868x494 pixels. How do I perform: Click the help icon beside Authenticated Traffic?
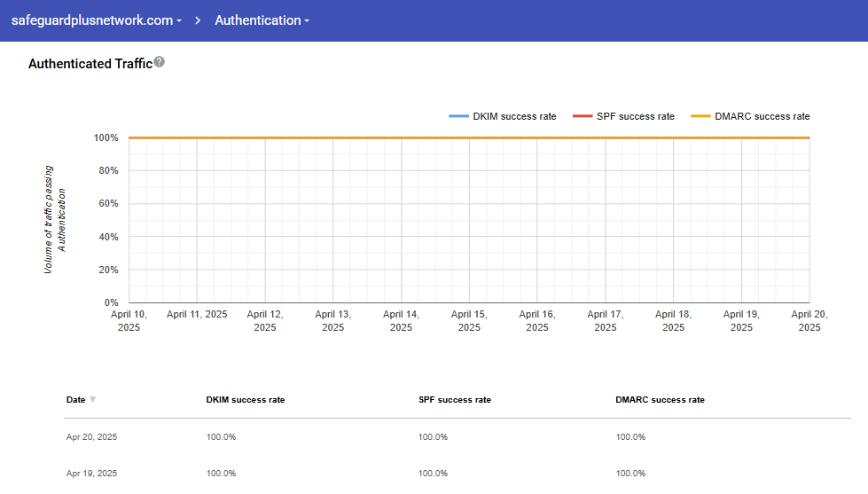(160, 62)
